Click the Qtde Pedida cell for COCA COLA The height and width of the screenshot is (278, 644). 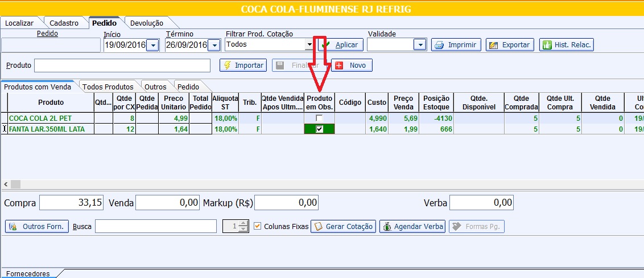tap(147, 118)
